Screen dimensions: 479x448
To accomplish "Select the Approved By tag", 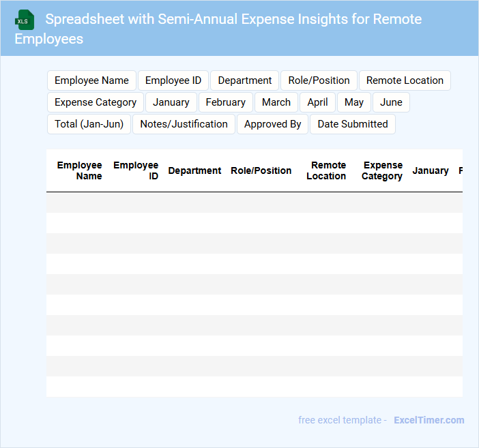I will [272, 124].
